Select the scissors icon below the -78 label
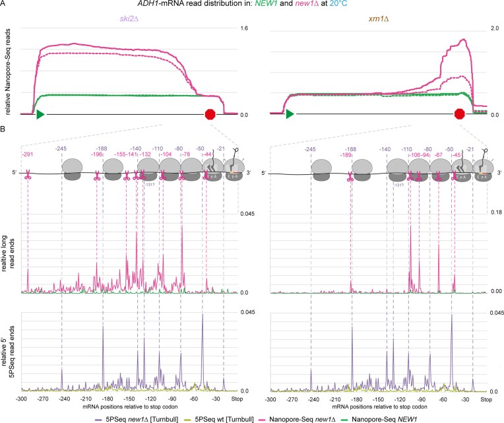504x423 pixels. point(181,175)
